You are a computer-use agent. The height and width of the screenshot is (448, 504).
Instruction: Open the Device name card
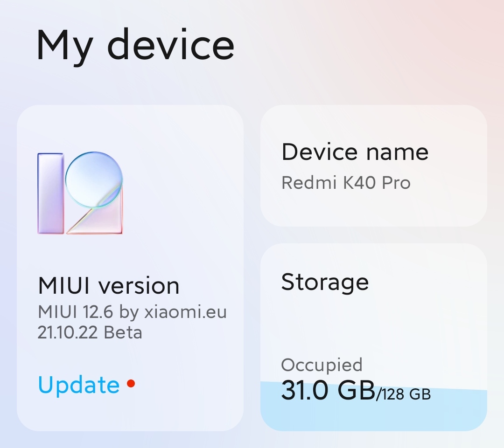373,165
